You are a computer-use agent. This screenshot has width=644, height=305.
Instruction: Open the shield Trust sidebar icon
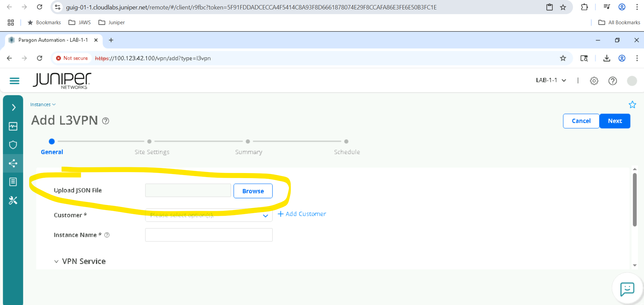pyautogui.click(x=13, y=145)
